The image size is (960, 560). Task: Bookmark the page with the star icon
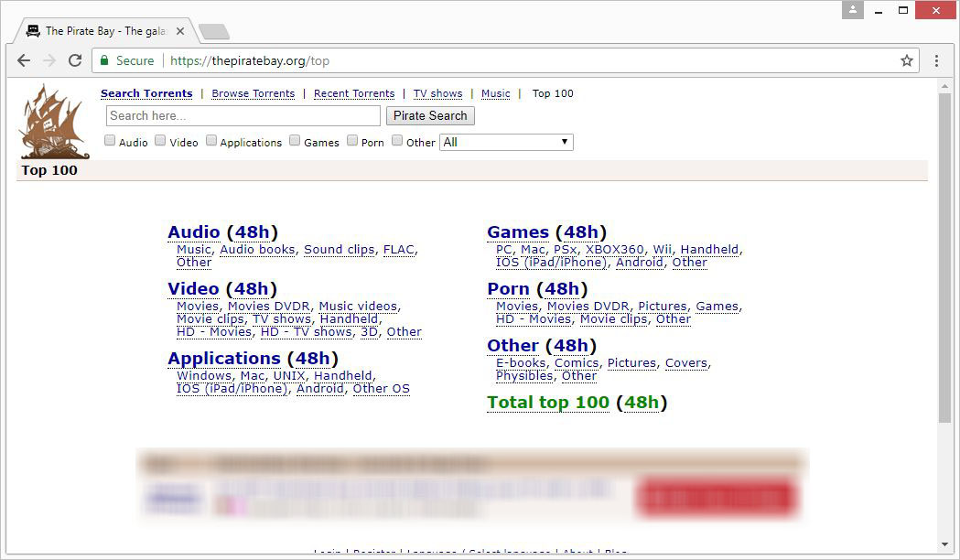pos(907,60)
